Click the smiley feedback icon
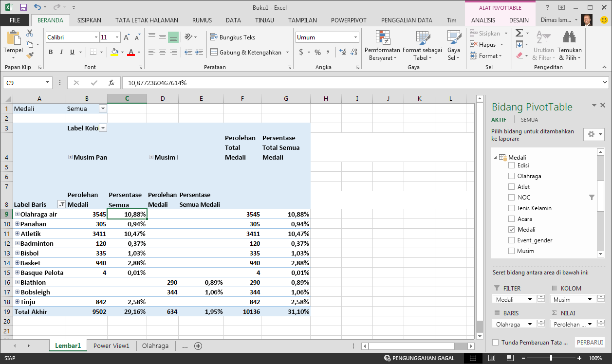The width and height of the screenshot is (612, 364). [x=603, y=20]
